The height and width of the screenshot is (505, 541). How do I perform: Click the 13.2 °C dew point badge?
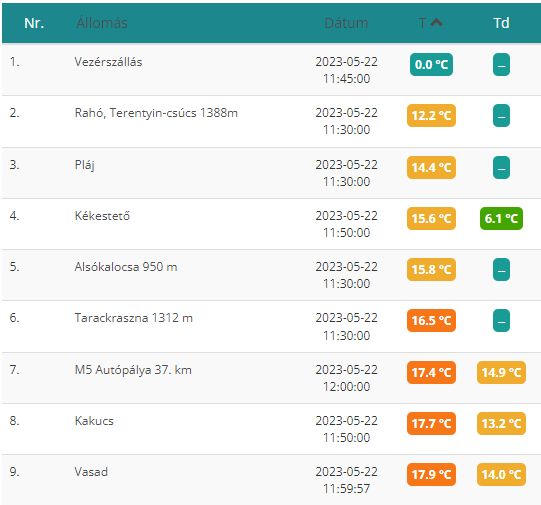pos(501,423)
